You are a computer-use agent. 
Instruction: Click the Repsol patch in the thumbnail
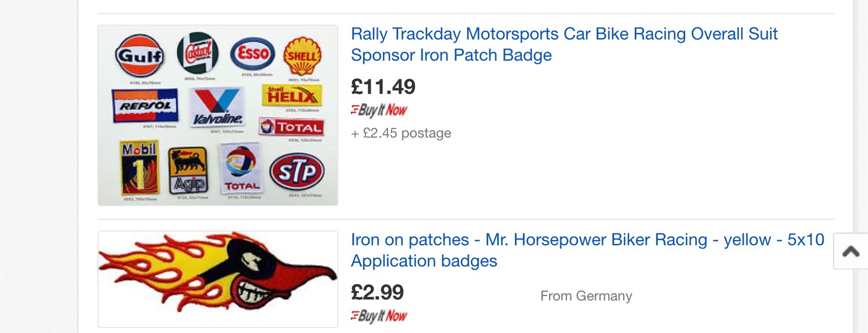point(145,106)
